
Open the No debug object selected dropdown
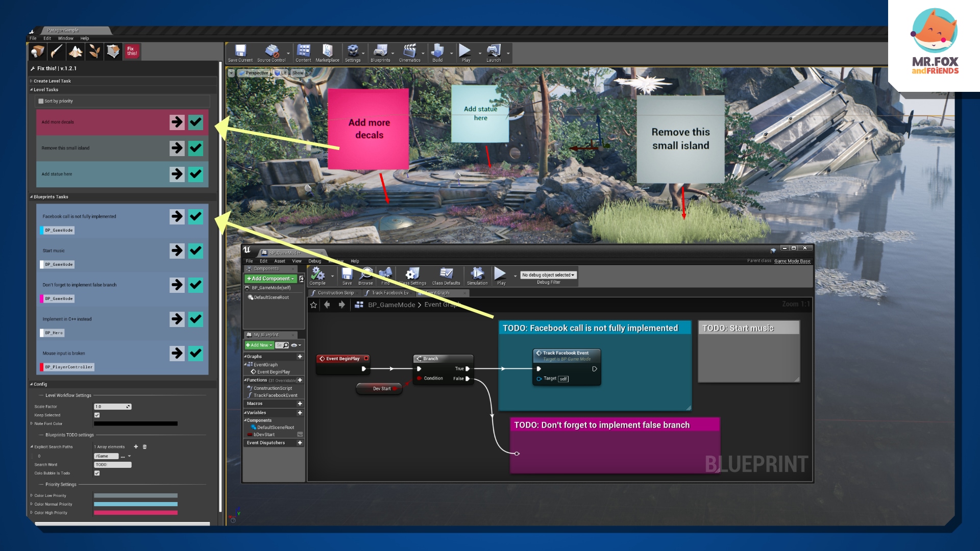549,275
